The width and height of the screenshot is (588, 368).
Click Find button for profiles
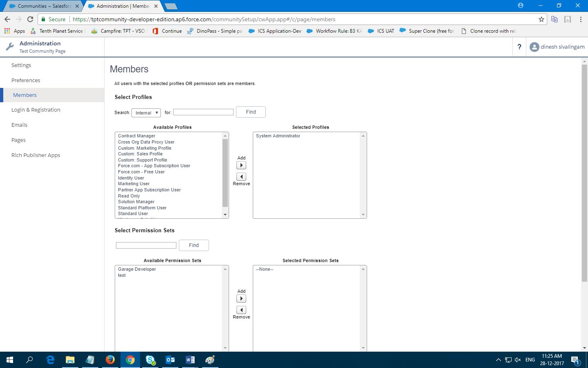(251, 112)
